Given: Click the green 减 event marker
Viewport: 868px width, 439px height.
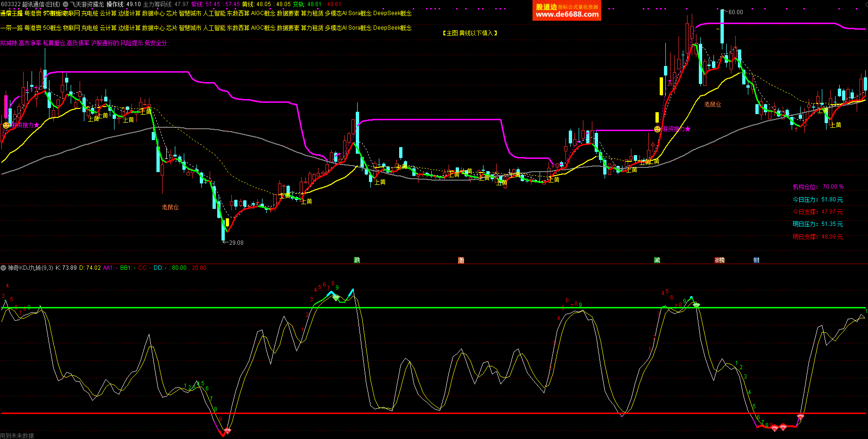Looking at the screenshot, I should click(657, 260).
